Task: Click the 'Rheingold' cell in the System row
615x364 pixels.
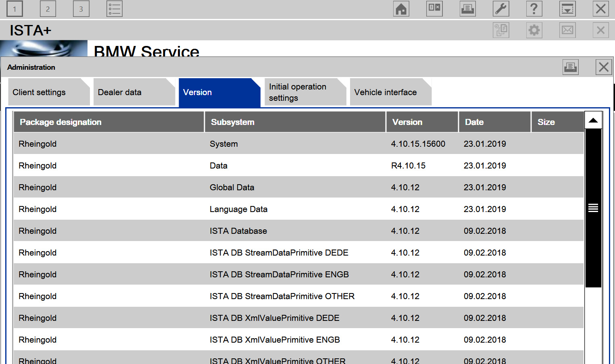Action: pyautogui.click(x=38, y=144)
